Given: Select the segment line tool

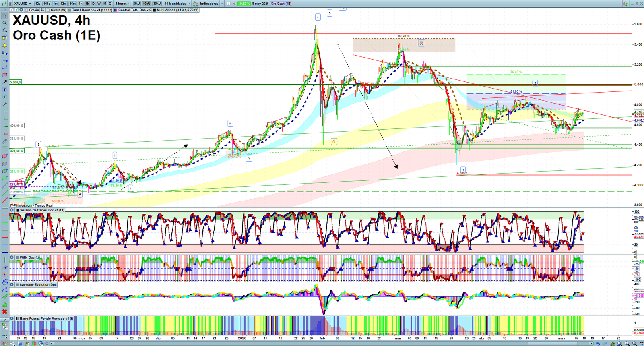Looking at the screenshot, I should pyautogui.click(x=4, y=105).
